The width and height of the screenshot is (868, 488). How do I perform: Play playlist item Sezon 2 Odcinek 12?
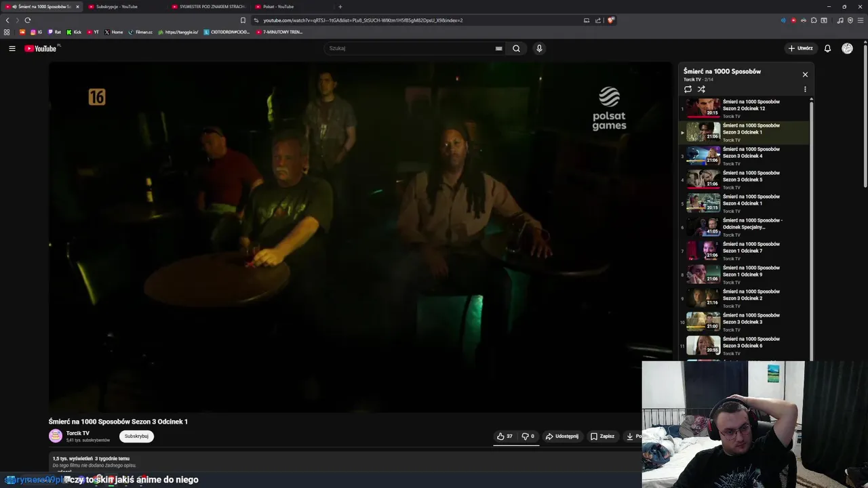click(x=744, y=108)
